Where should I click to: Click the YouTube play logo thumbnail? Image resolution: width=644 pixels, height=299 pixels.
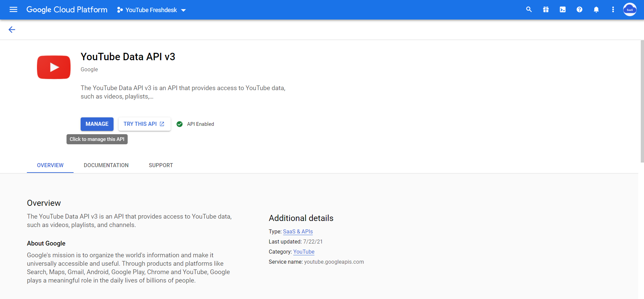click(54, 67)
